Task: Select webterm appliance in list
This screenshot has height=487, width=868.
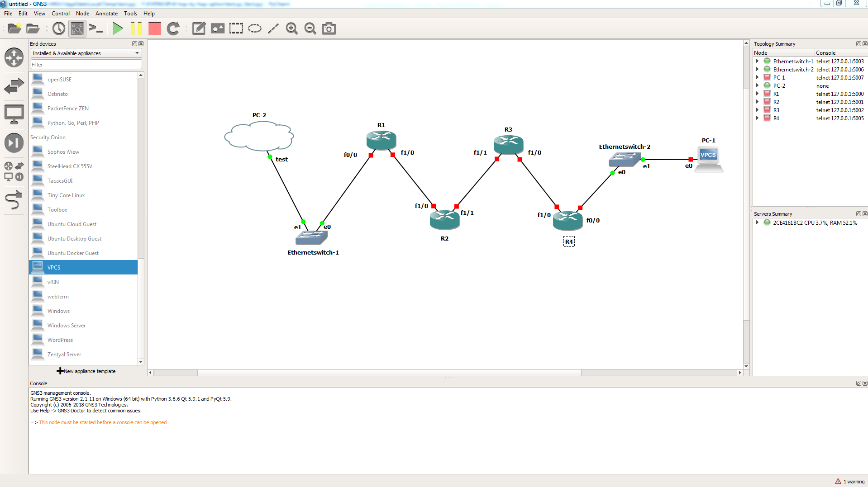Action: point(83,296)
